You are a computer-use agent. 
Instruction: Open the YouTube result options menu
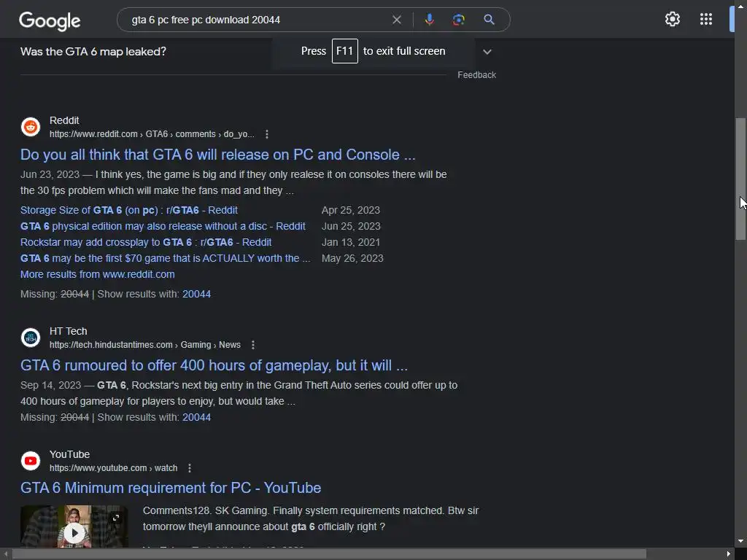pyautogui.click(x=190, y=468)
